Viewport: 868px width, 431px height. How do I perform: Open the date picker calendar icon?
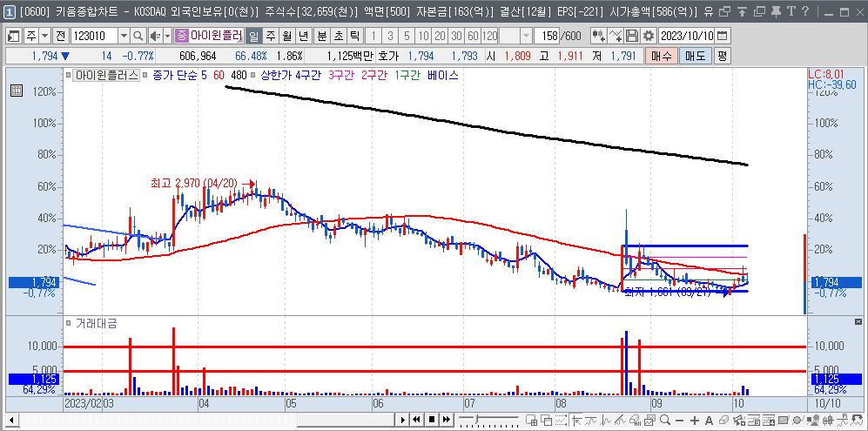click(722, 36)
